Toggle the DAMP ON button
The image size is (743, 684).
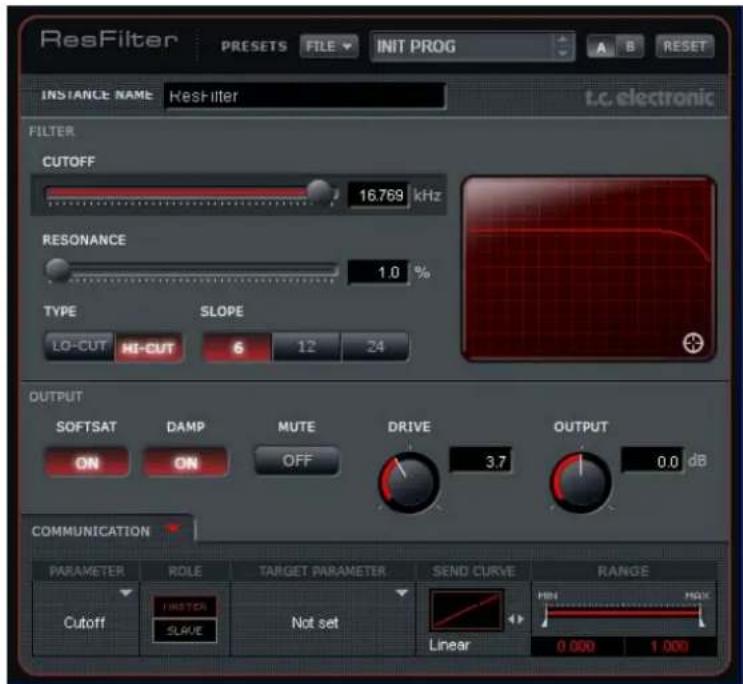click(x=185, y=462)
